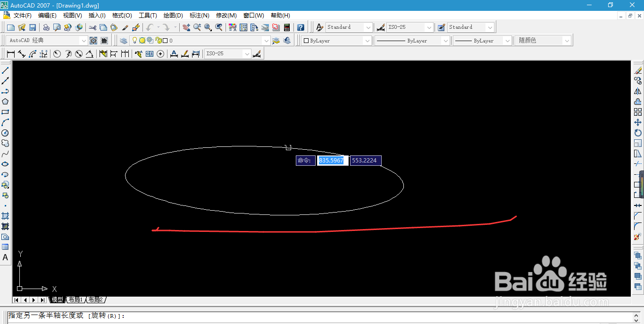The width and height of the screenshot is (644, 324).
Task: Open Workspace Settings gear icon
Action: (93, 41)
